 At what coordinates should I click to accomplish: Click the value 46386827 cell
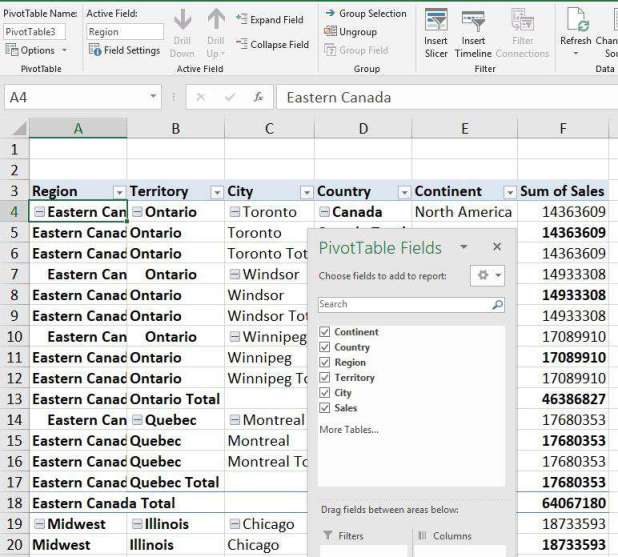[563, 399]
